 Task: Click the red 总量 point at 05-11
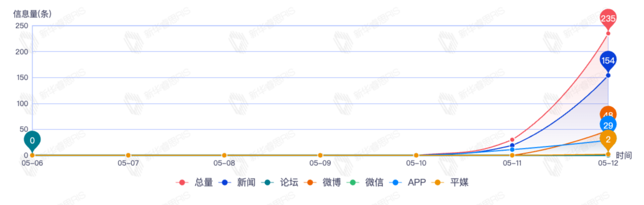click(512, 140)
